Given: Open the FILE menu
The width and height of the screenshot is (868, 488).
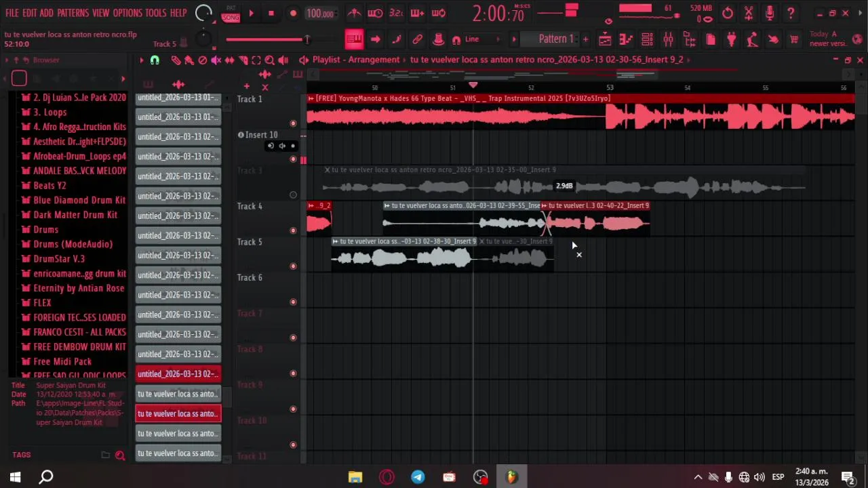Looking at the screenshot, I should point(12,13).
